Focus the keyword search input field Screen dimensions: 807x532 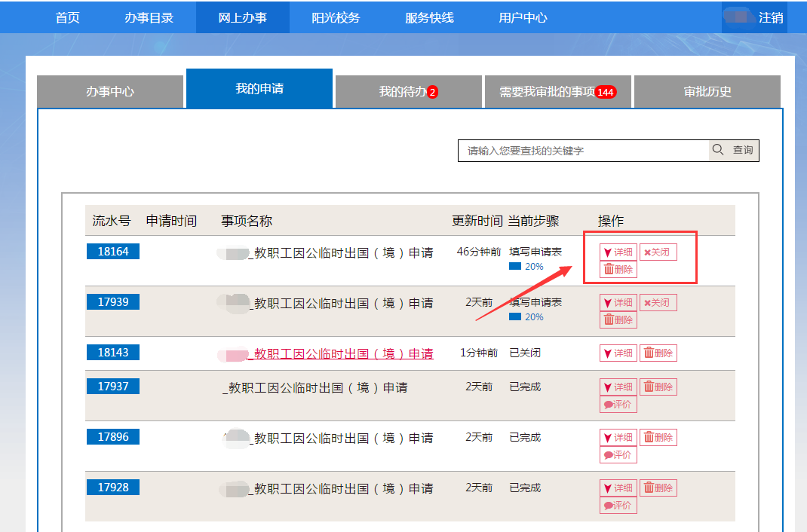click(583, 151)
